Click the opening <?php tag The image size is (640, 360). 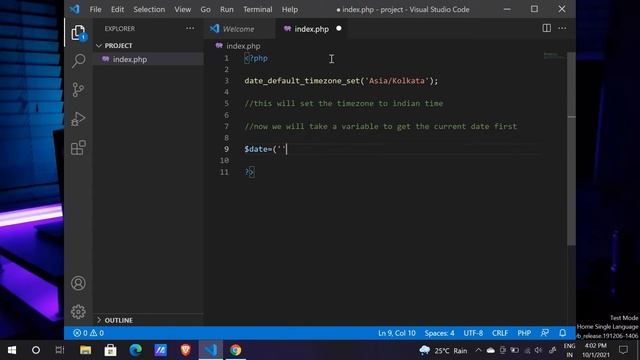point(256,58)
